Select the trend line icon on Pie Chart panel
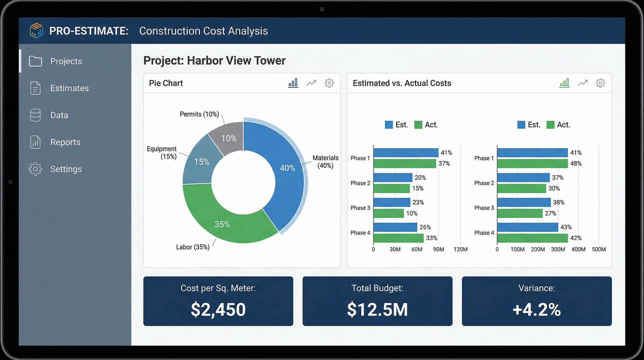The width and height of the screenshot is (644, 360). click(x=311, y=83)
